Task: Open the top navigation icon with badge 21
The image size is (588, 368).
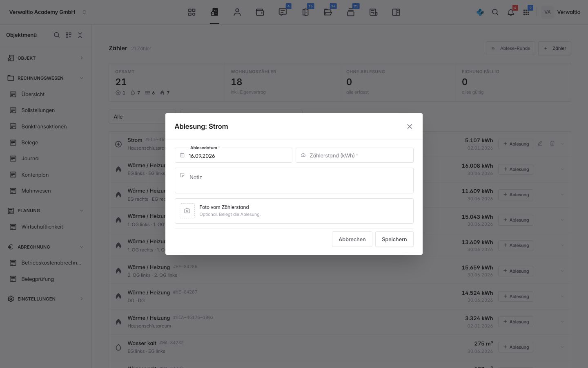Action: 351,12
